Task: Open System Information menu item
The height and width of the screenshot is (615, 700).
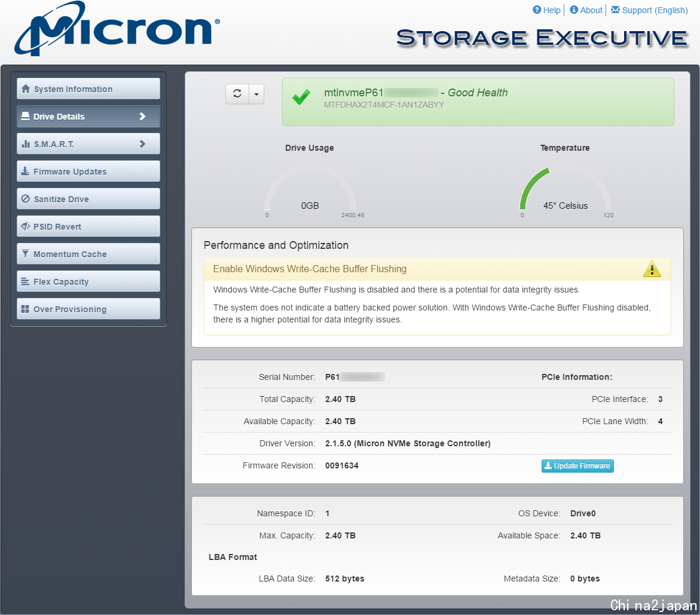Action: click(x=88, y=89)
